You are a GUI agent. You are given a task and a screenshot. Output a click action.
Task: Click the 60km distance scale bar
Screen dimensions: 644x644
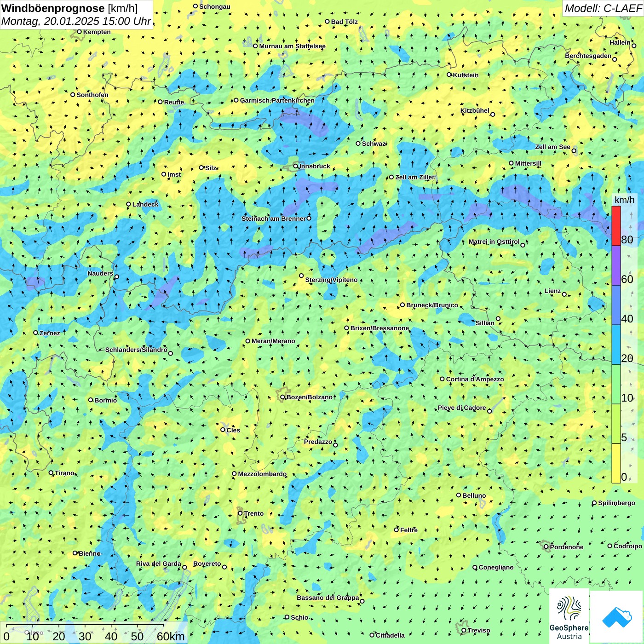coord(85,626)
